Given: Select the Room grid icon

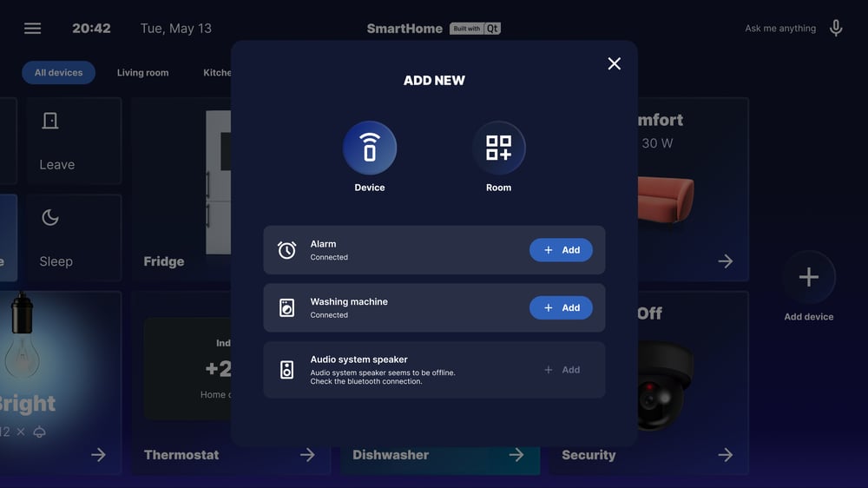Looking at the screenshot, I should tap(498, 148).
